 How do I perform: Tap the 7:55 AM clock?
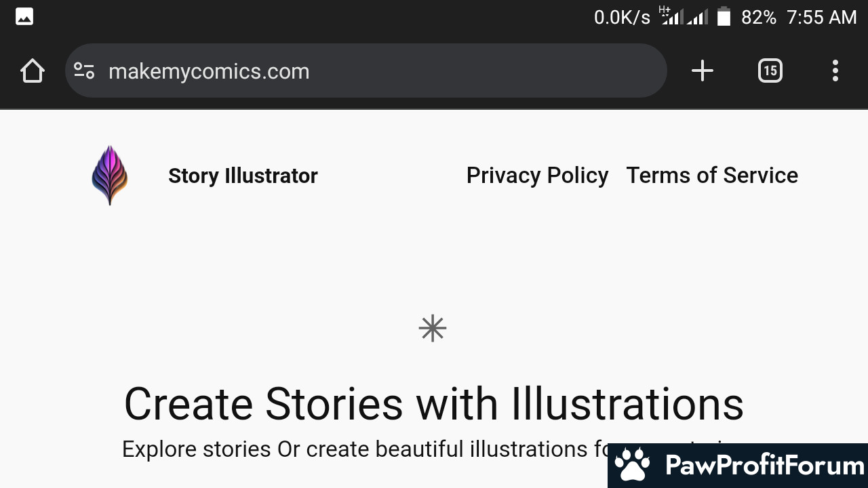click(x=821, y=17)
